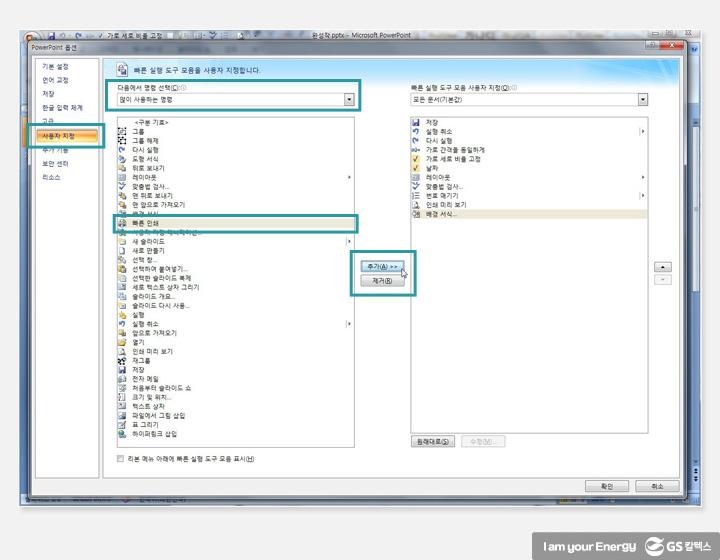The width and height of the screenshot is (720, 560).
Task: Click the 추가(A) >> button
Action: click(x=380, y=267)
